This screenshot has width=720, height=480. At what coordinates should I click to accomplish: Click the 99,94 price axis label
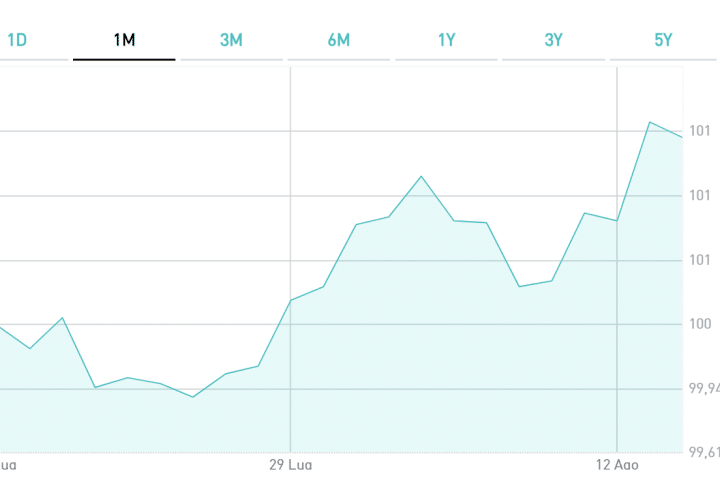point(704,389)
